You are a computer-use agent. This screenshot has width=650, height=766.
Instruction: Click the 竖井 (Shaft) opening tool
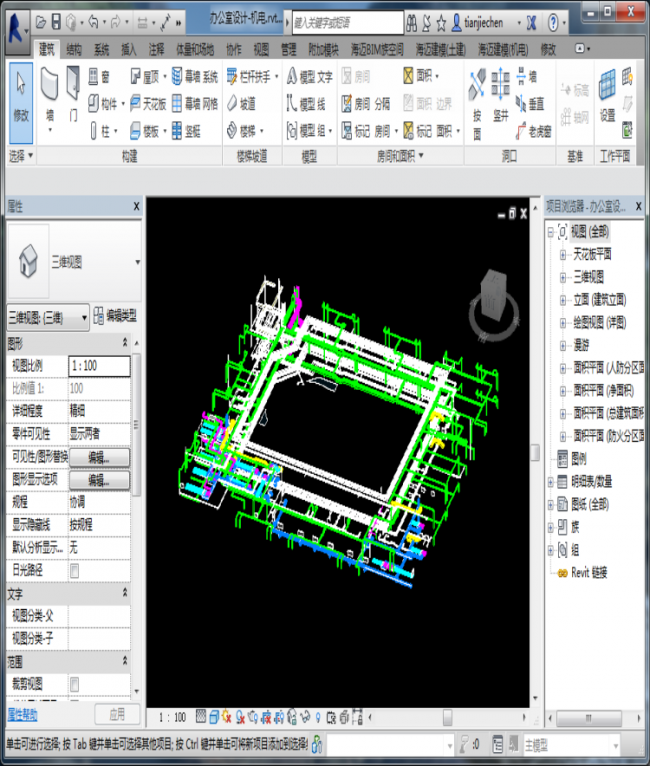(502, 98)
